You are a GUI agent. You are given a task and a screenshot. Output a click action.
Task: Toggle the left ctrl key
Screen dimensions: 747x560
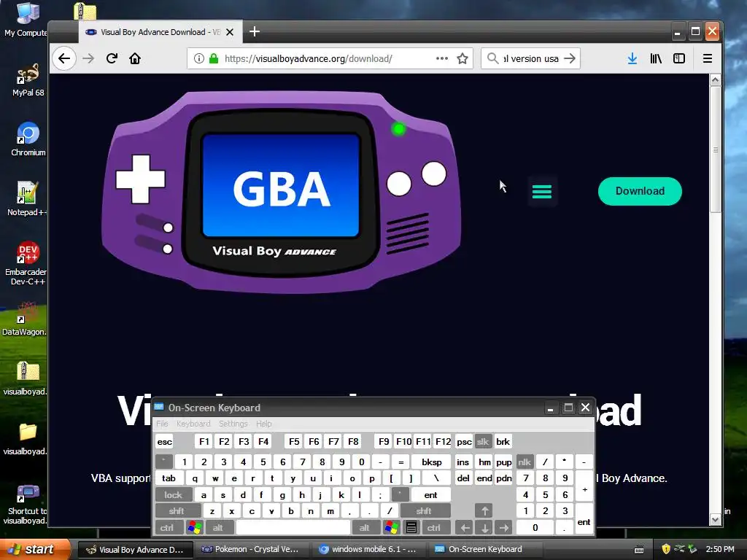click(x=167, y=528)
